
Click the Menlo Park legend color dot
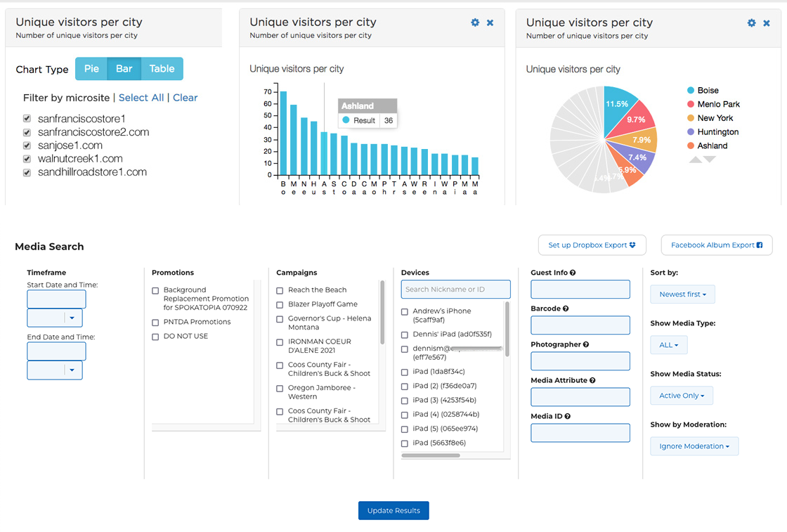(x=691, y=105)
